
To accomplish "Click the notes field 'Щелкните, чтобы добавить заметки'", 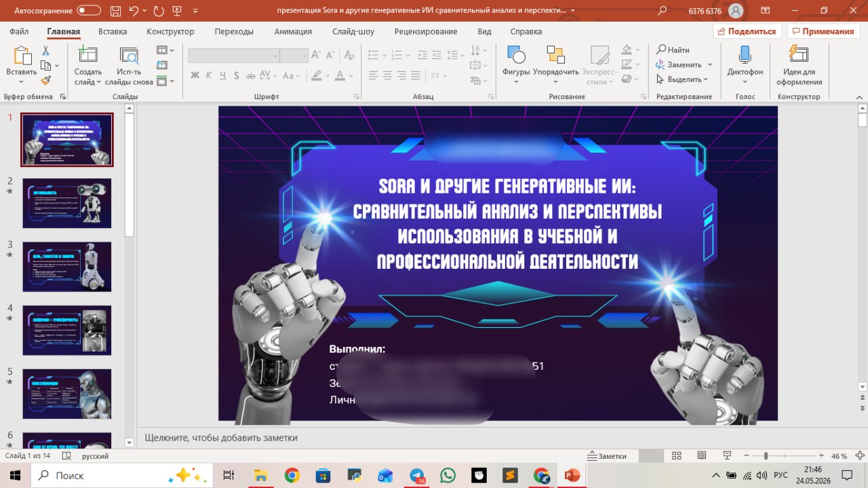I will pyautogui.click(x=220, y=438).
